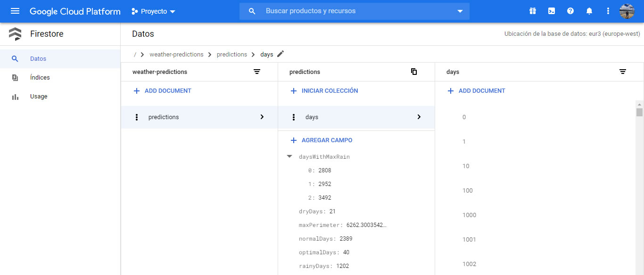Open the hamburger navigation menu

pos(15,11)
